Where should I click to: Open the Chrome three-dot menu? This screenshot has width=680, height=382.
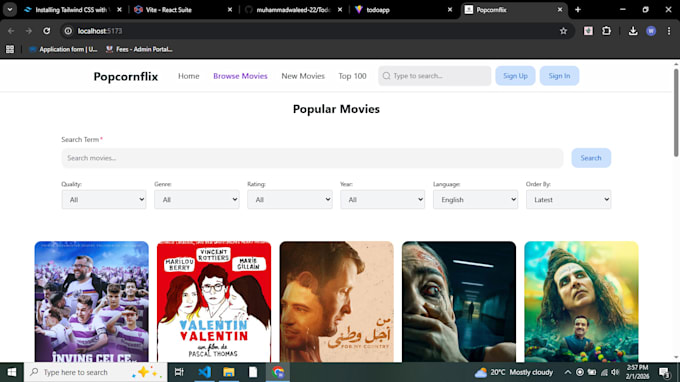point(669,31)
